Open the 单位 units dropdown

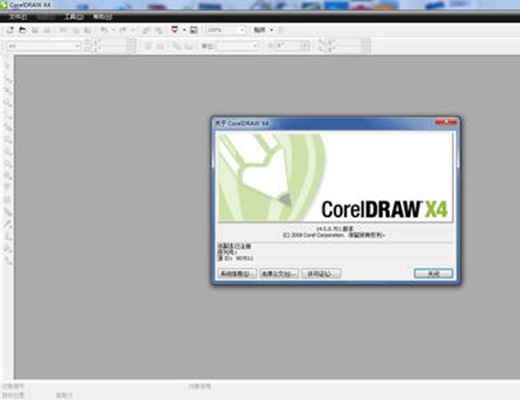pos(255,46)
